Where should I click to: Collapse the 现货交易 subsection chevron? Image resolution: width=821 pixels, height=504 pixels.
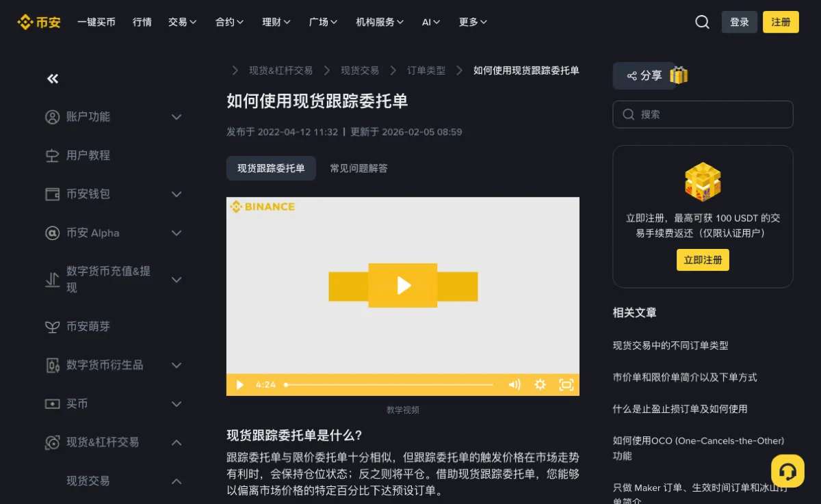tap(177, 481)
